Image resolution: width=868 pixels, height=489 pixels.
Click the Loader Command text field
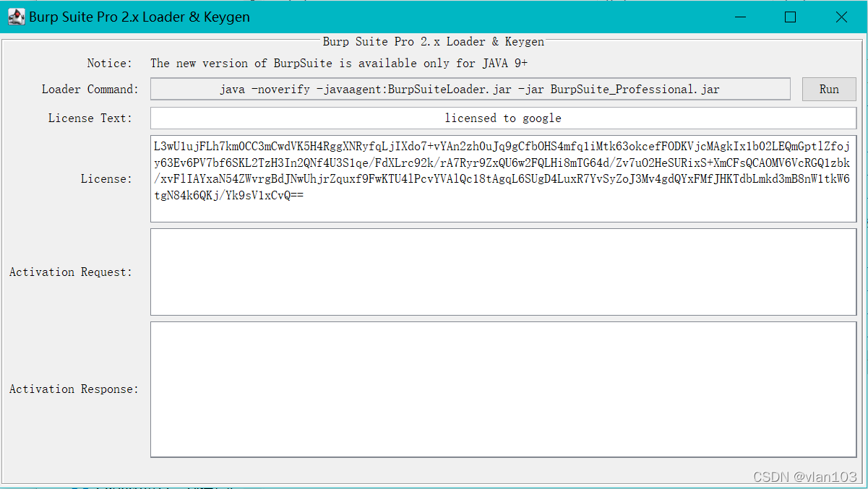click(x=470, y=90)
